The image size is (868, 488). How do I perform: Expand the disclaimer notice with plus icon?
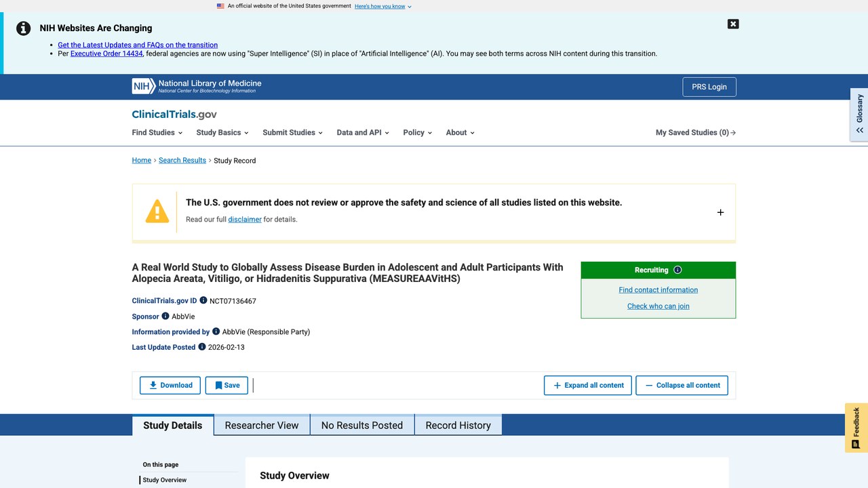click(x=720, y=212)
